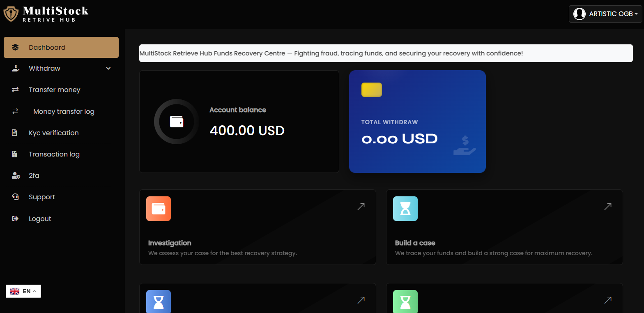Open the EN language selector
The height and width of the screenshot is (313, 644).
(x=23, y=291)
